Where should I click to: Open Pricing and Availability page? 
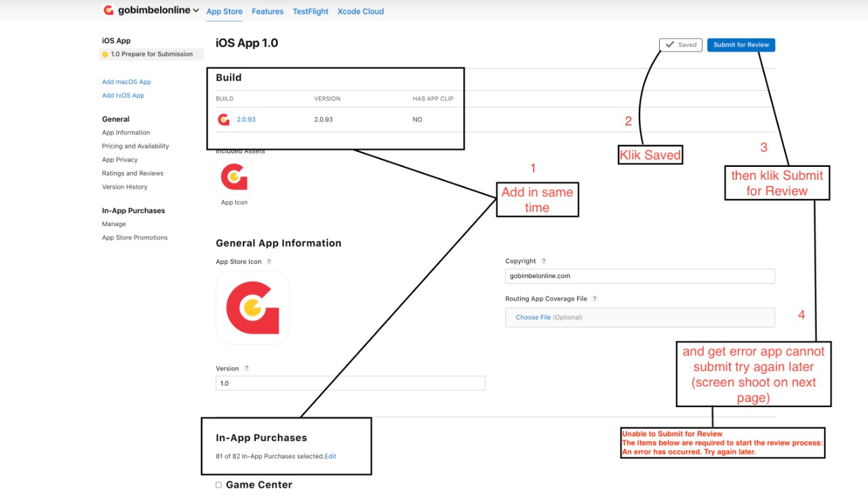click(136, 147)
